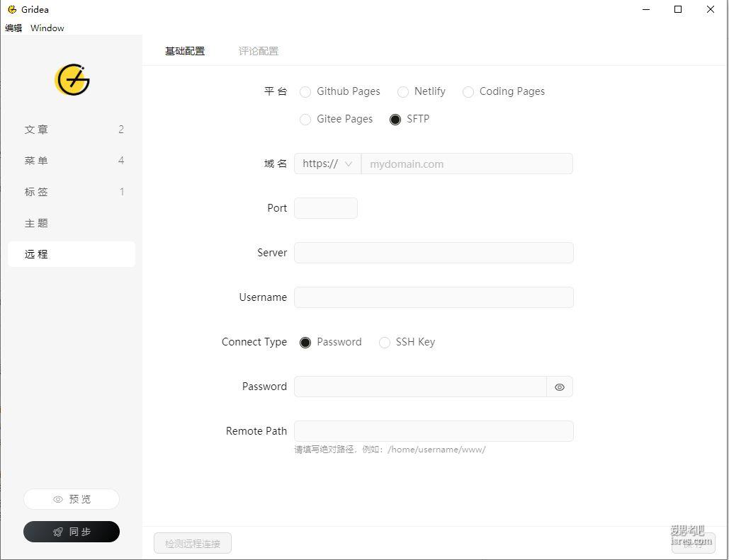Close the Gridea window
729x560 pixels.
coord(710,9)
